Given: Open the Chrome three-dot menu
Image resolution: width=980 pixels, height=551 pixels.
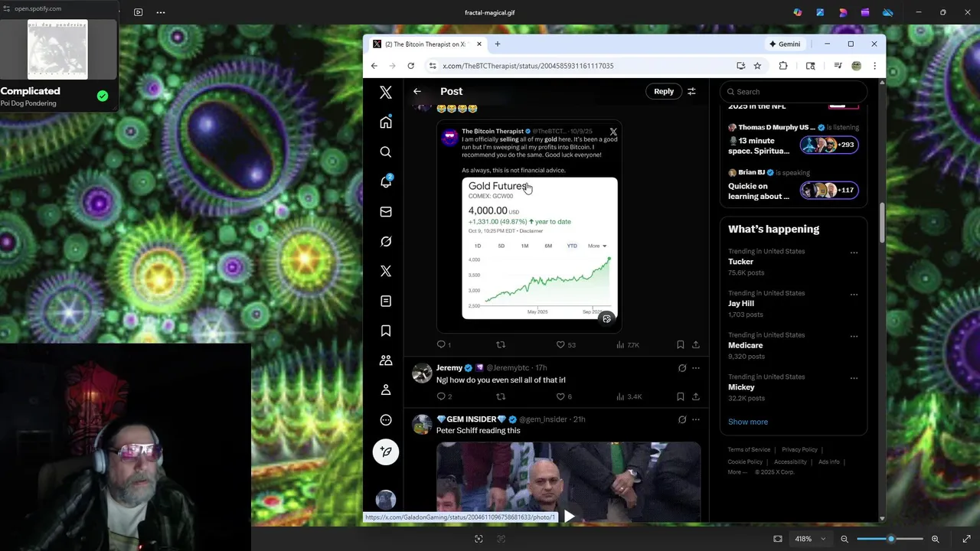Looking at the screenshot, I should [874, 66].
